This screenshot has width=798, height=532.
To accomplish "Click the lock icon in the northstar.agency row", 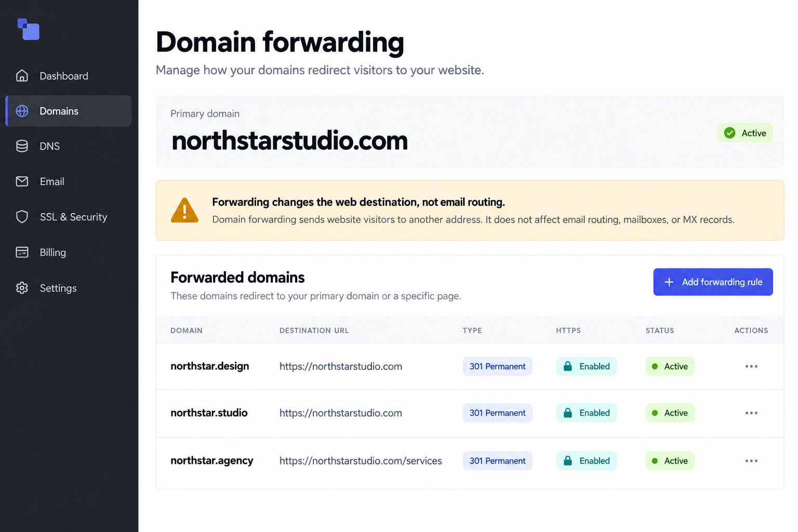I will tap(568, 461).
